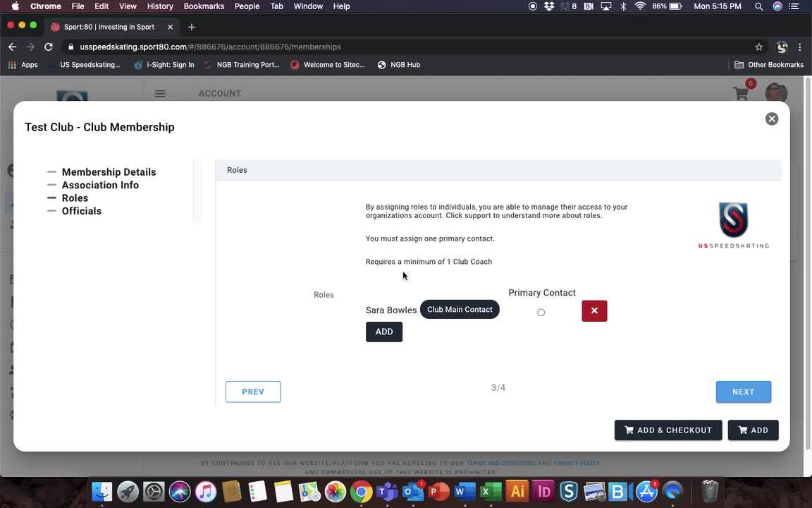This screenshot has height=508, width=812.
Task: Select Sara Bowles as Primary Contact
Action: (541, 313)
